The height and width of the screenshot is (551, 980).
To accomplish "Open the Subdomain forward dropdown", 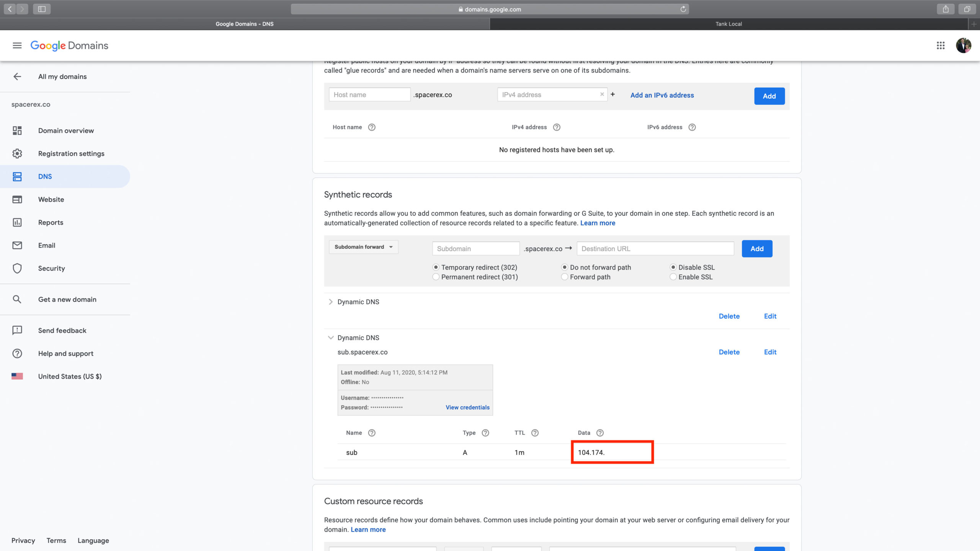I will tap(363, 247).
